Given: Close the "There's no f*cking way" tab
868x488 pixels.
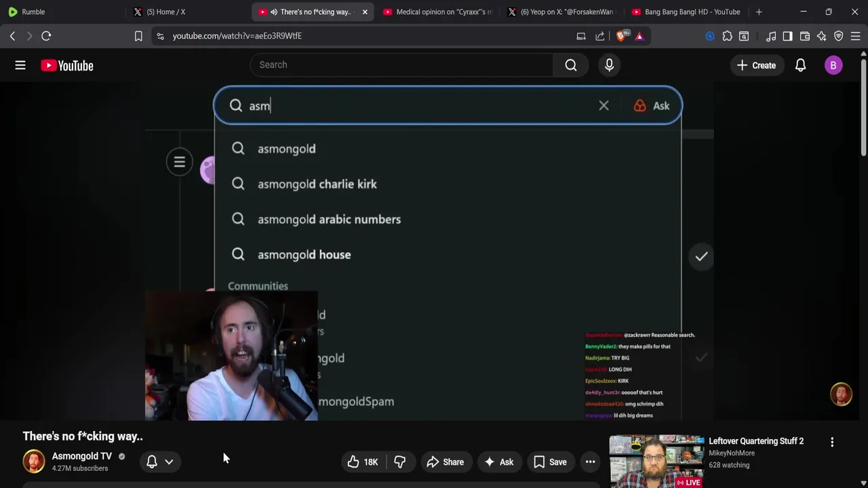Looking at the screenshot, I should tap(365, 12).
